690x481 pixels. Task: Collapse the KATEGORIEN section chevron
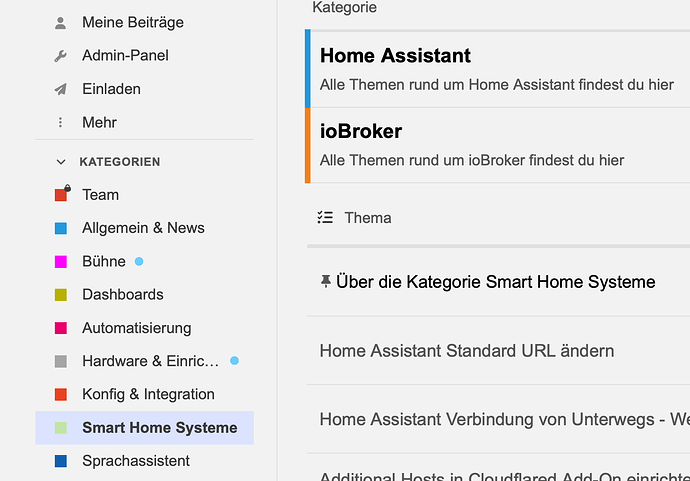point(61,162)
